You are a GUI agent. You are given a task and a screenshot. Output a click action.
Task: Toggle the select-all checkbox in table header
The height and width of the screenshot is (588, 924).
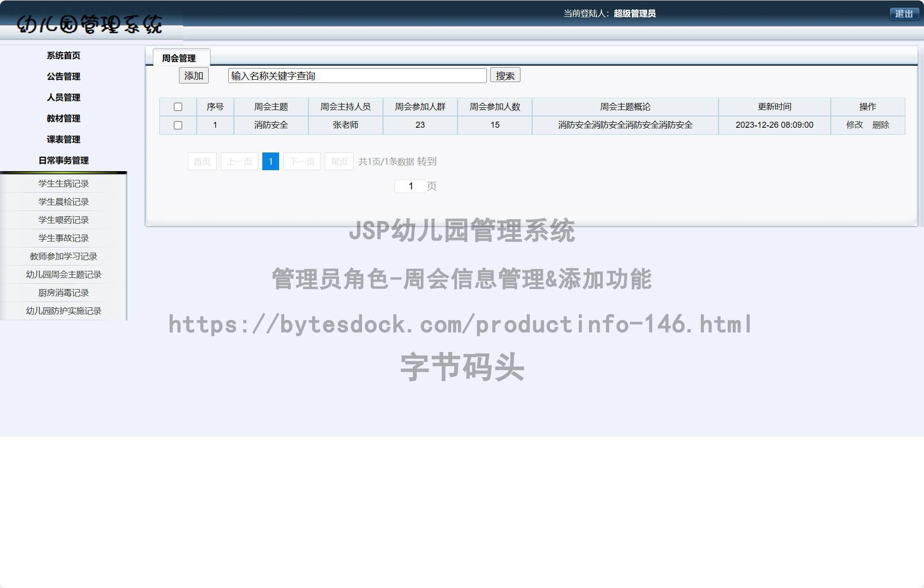178,107
